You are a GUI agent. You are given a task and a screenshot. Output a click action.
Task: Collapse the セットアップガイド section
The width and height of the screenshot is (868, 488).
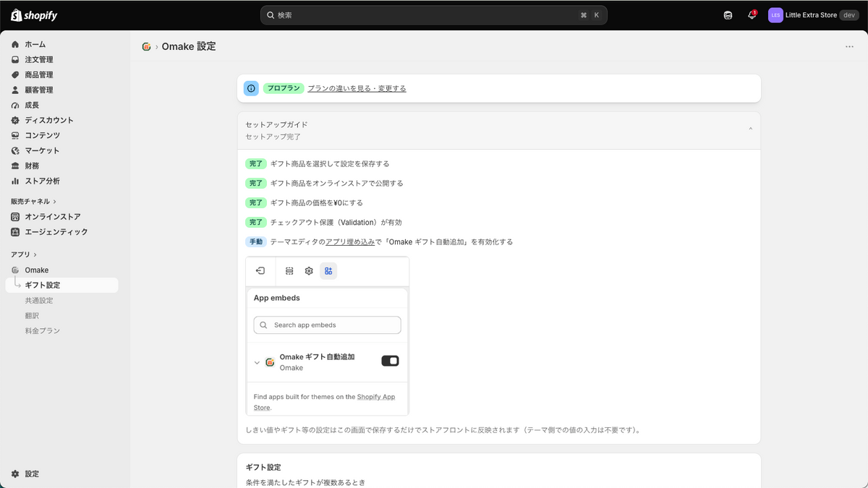[750, 129]
